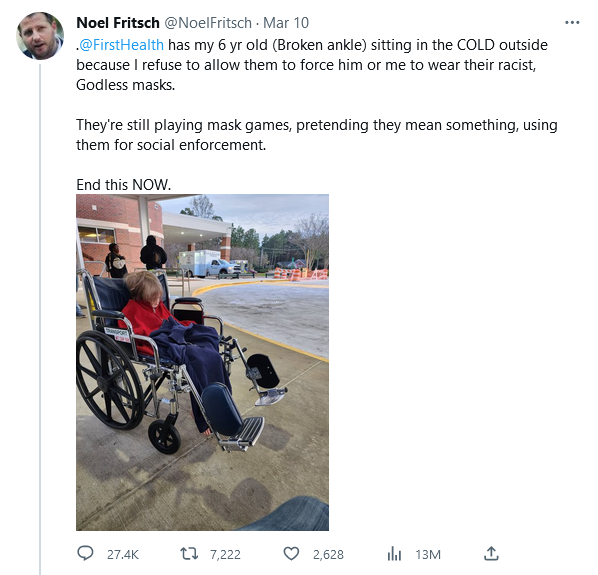598x575 pixels.
Task: Click the share upload-arrow icon
Action: pyautogui.click(x=491, y=554)
